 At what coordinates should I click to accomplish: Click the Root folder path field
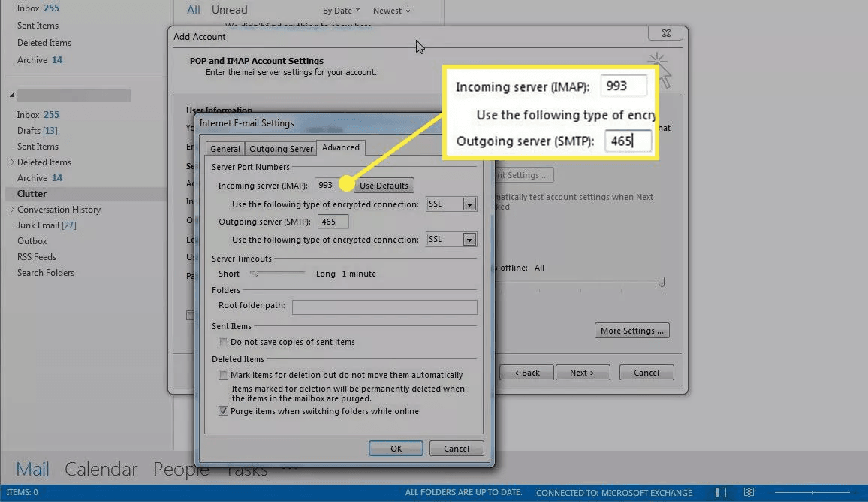[384, 307]
